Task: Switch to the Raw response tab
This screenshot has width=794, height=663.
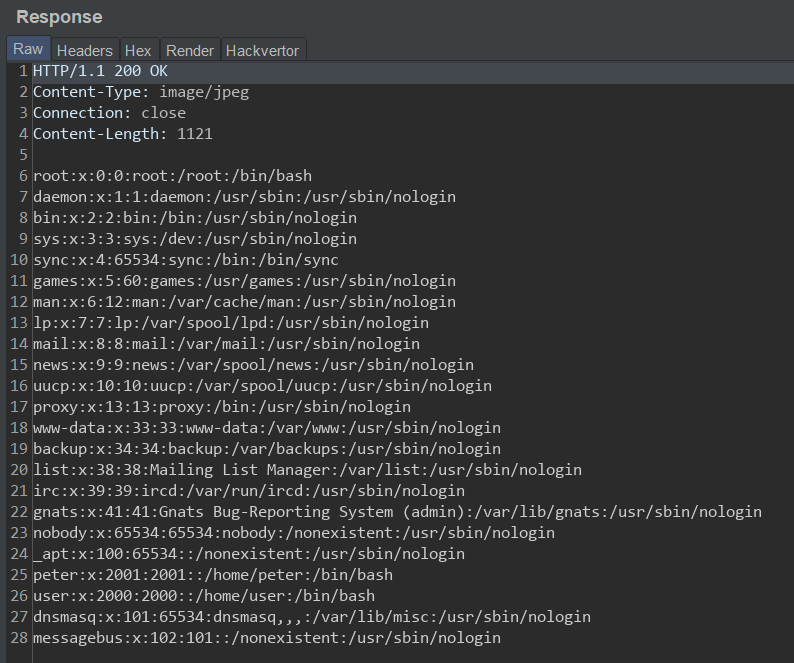Action: click(x=28, y=49)
